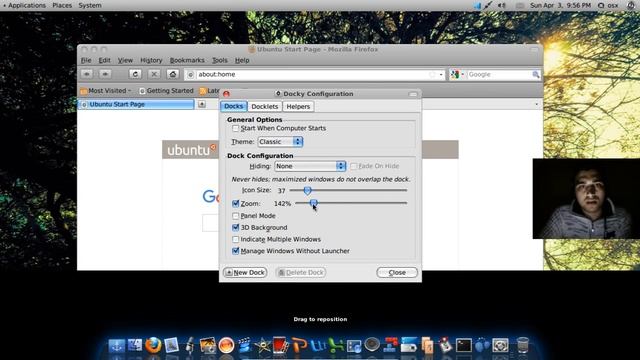
Task: Open search engine selector dropdown in Firefox
Action: coord(457,74)
